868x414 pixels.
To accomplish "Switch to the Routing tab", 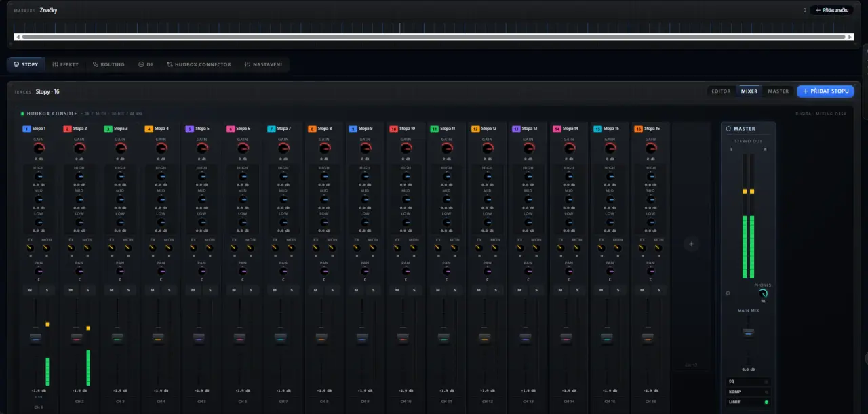I will pyautogui.click(x=108, y=64).
